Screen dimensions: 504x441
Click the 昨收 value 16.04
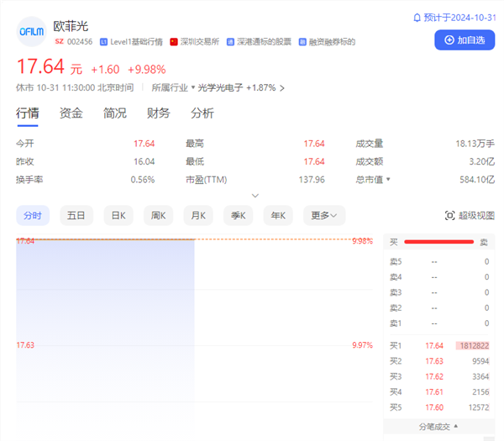(x=144, y=161)
